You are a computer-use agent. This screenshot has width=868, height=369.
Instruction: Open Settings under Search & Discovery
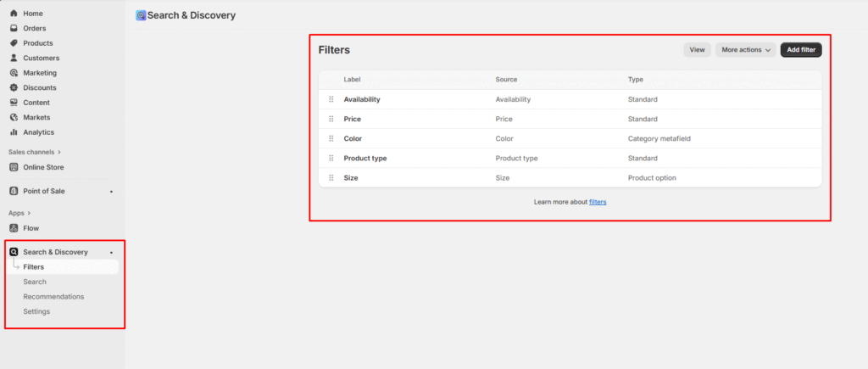click(36, 311)
